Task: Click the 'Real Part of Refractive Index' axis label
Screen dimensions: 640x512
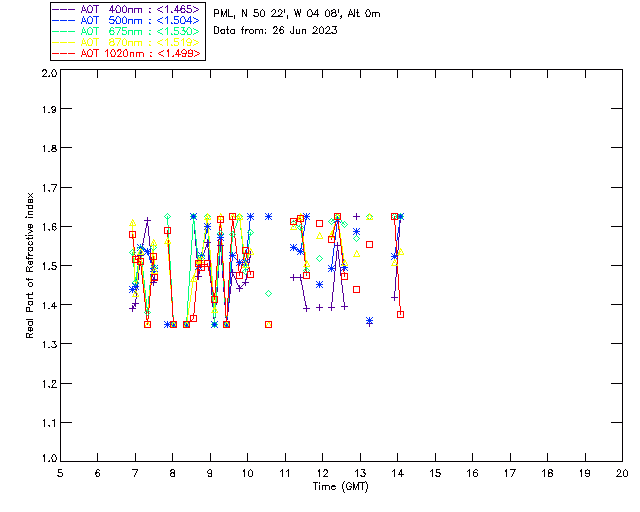Action: pyautogui.click(x=32, y=265)
